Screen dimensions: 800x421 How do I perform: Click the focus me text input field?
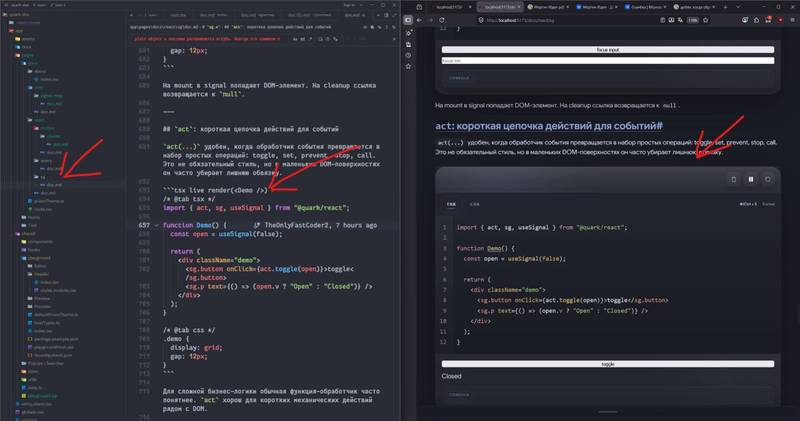pos(608,61)
